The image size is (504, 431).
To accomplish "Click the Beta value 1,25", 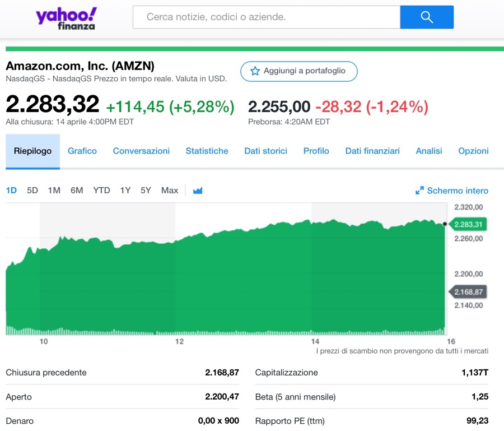I will (480, 397).
